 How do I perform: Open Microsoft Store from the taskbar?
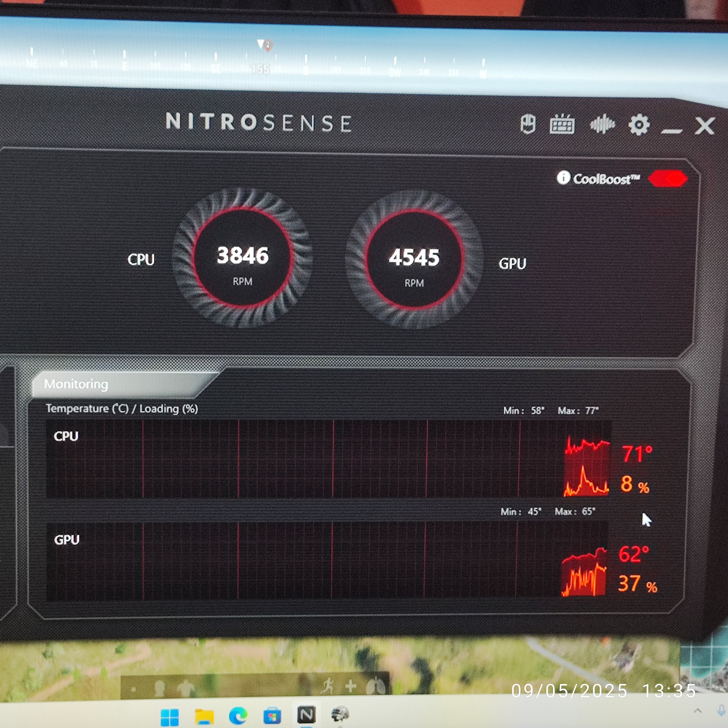[272, 716]
